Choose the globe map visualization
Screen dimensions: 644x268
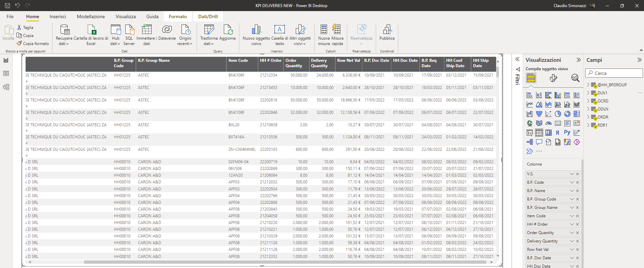tap(529, 123)
